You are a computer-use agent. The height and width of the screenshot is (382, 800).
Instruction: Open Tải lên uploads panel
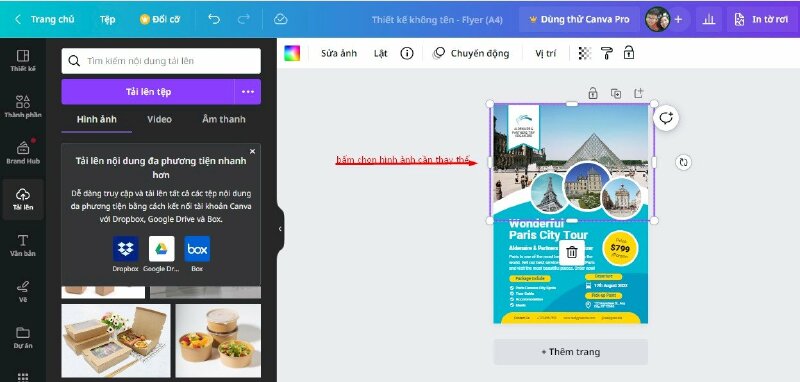(x=22, y=199)
